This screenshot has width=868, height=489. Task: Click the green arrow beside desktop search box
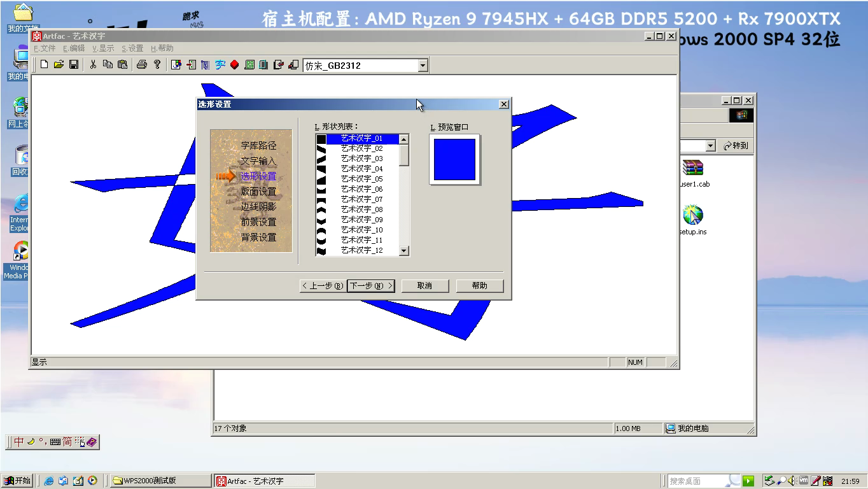point(748,481)
